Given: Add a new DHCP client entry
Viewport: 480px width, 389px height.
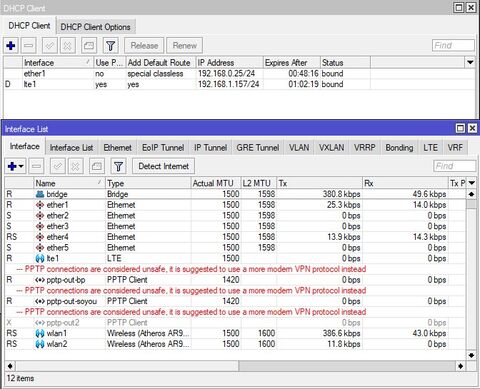Looking at the screenshot, I should [x=11, y=45].
